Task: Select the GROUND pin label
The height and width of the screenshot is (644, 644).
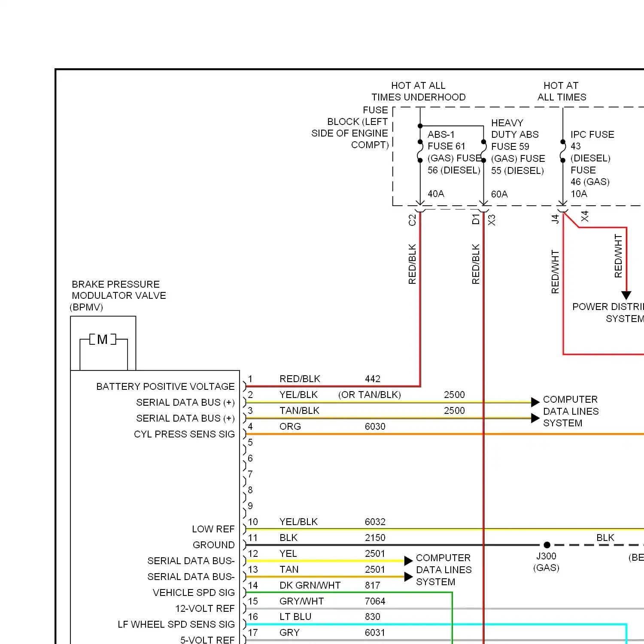Action: pos(213,545)
